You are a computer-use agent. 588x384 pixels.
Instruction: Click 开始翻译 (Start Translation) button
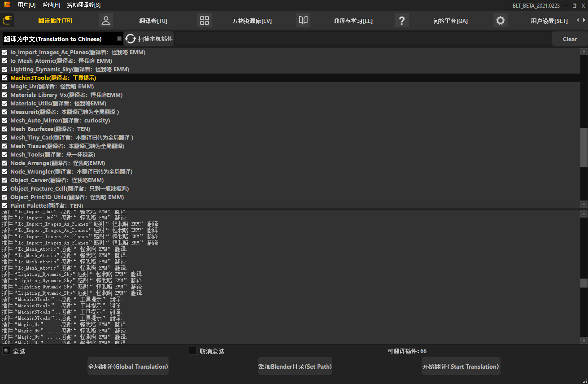click(461, 367)
